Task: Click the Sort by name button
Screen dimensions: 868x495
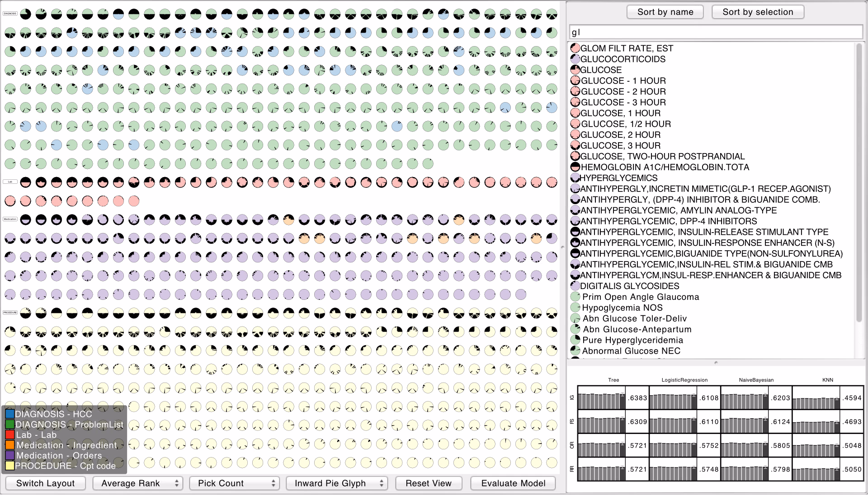Action: tap(665, 12)
